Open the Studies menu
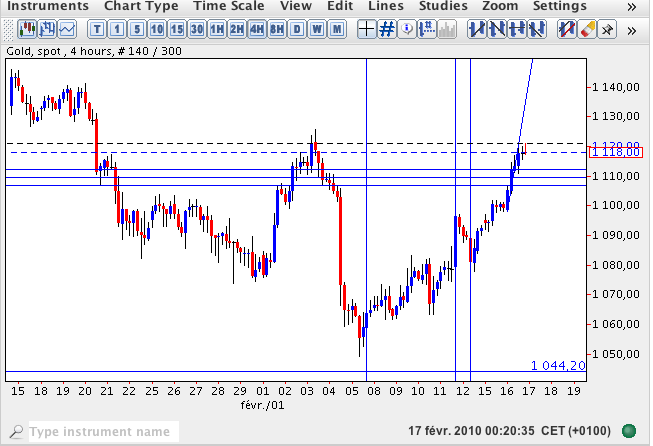The image size is (653, 446). pos(443,6)
